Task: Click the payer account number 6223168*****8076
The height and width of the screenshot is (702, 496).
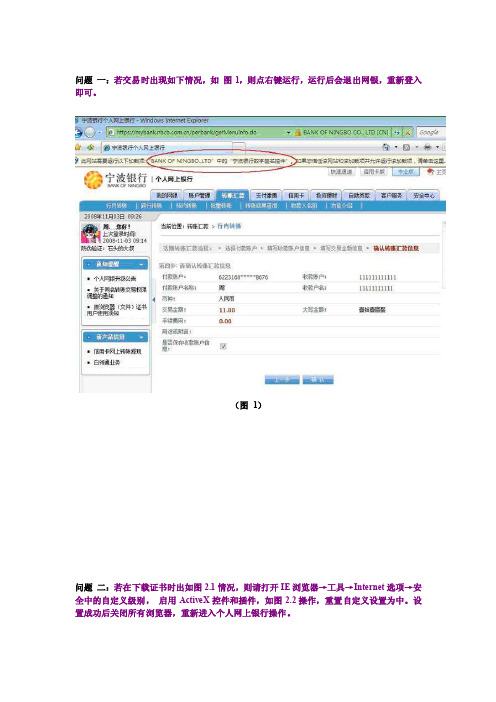Action: pyautogui.click(x=243, y=278)
